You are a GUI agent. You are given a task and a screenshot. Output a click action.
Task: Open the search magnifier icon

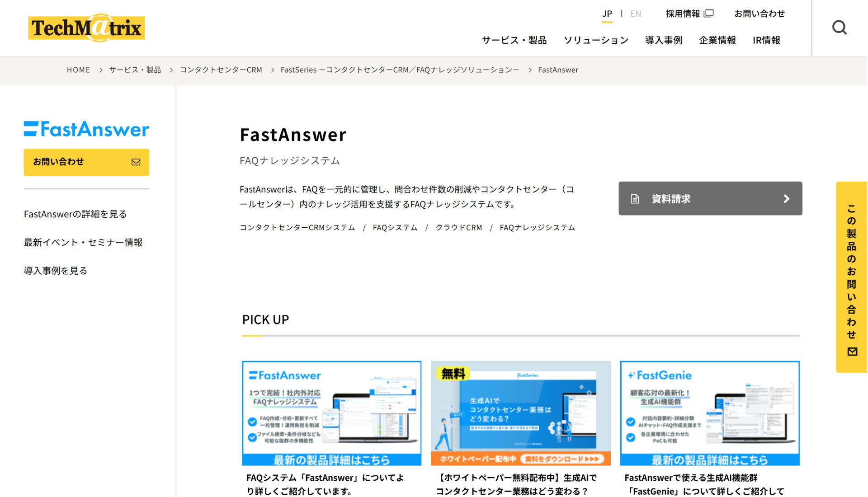pos(840,28)
